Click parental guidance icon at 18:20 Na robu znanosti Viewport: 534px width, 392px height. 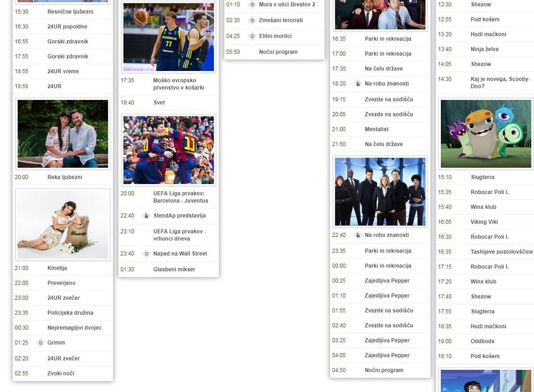coord(358,84)
